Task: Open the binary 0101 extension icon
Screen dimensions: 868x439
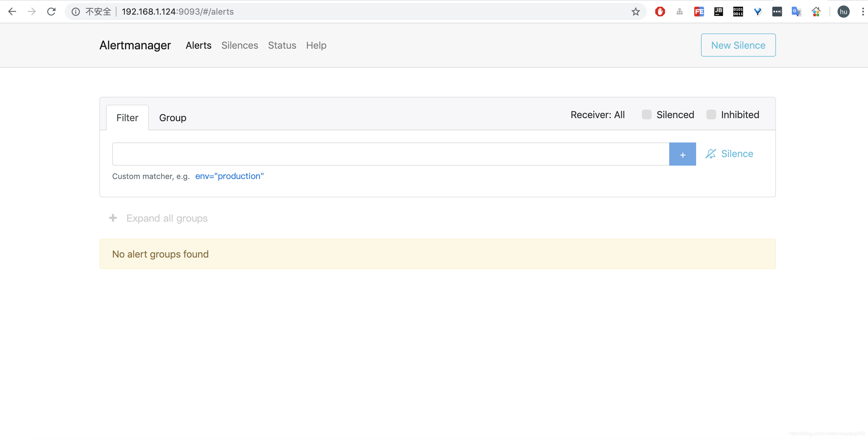Action: click(x=738, y=12)
